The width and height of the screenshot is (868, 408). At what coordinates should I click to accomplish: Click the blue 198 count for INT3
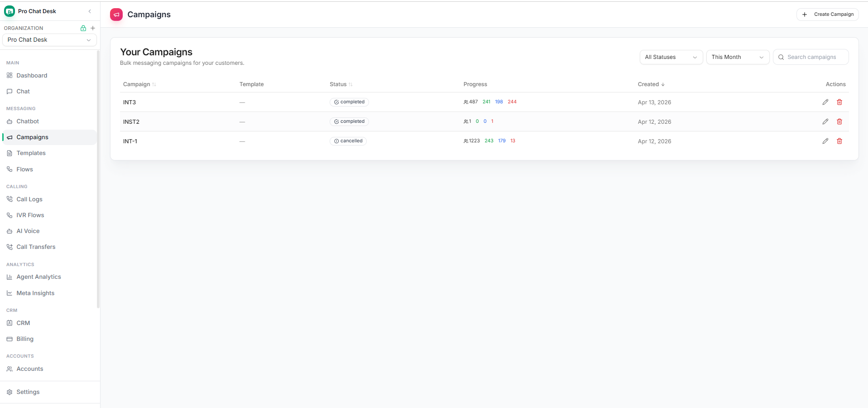coord(499,102)
